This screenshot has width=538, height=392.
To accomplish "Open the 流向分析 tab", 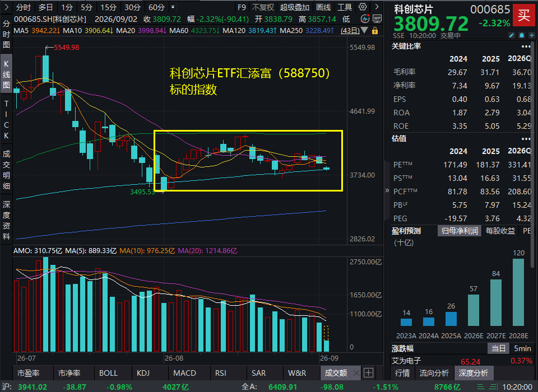I will pos(434,373).
